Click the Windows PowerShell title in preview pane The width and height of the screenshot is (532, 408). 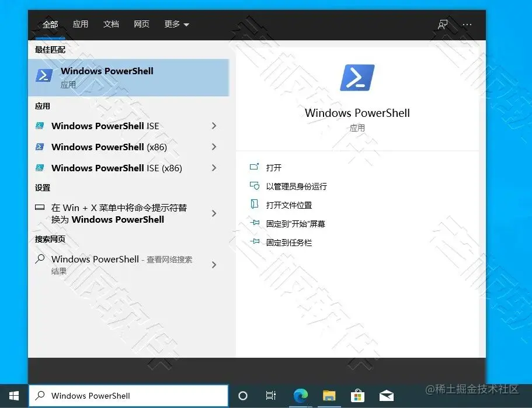click(x=357, y=113)
